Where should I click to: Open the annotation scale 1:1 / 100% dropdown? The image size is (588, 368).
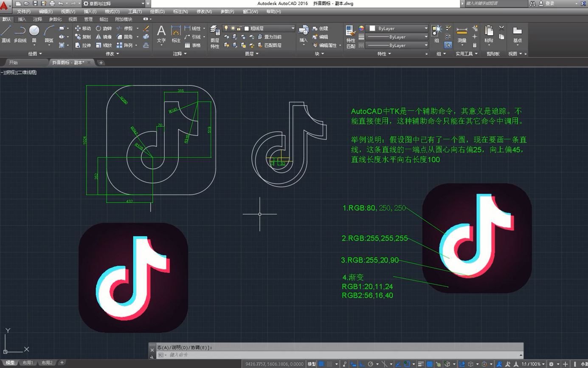pyautogui.click(x=533, y=364)
